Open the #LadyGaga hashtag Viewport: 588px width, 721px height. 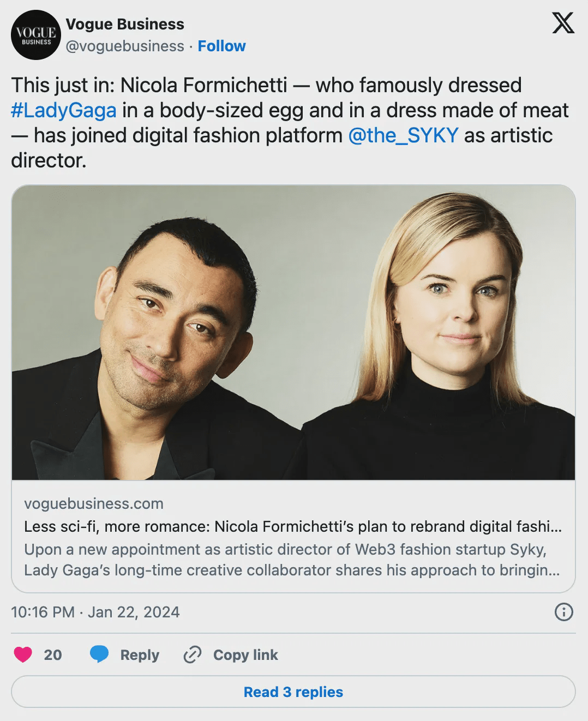coord(64,111)
